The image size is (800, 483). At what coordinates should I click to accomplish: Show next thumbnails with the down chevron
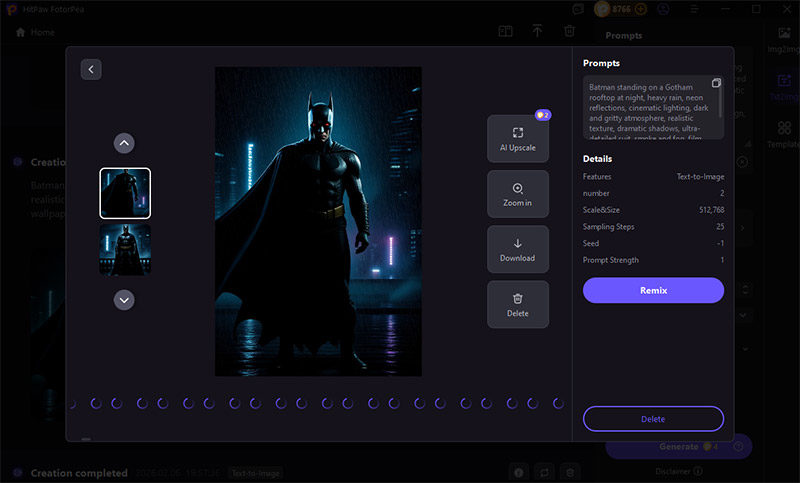[x=124, y=300]
